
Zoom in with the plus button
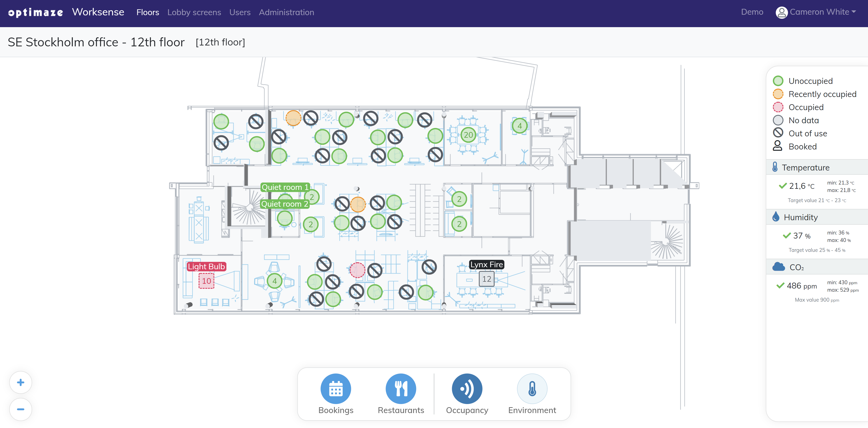21,383
